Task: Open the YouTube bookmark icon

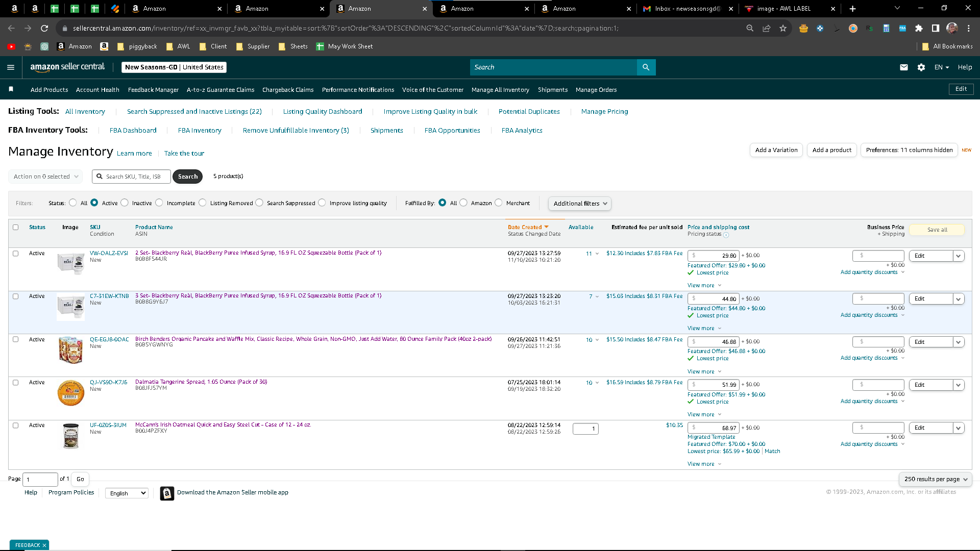Action: pos(11,46)
